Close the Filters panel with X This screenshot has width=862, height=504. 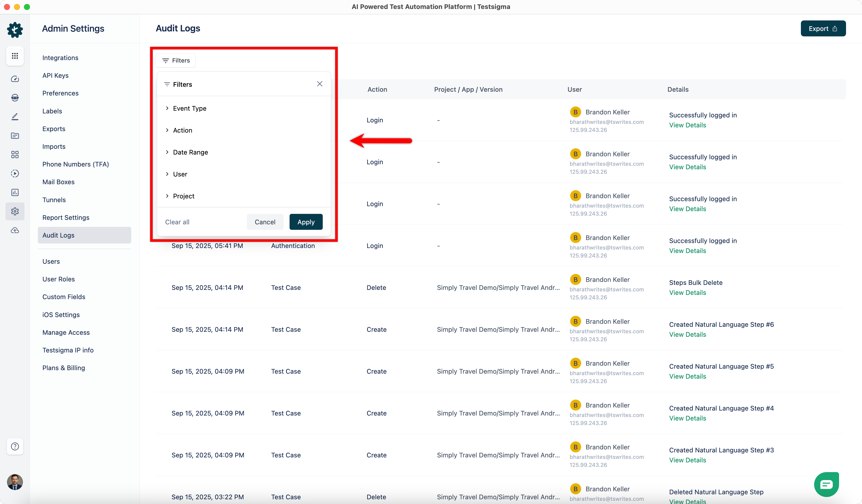click(x=320, y=84)
